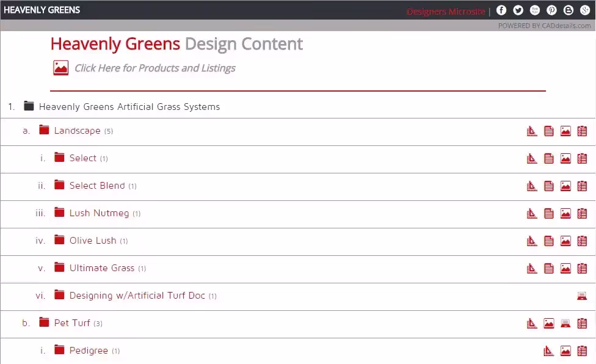Expand the Pedigree (1) folder
This screenshot has height=364, width=596.
tap(59, 349)
